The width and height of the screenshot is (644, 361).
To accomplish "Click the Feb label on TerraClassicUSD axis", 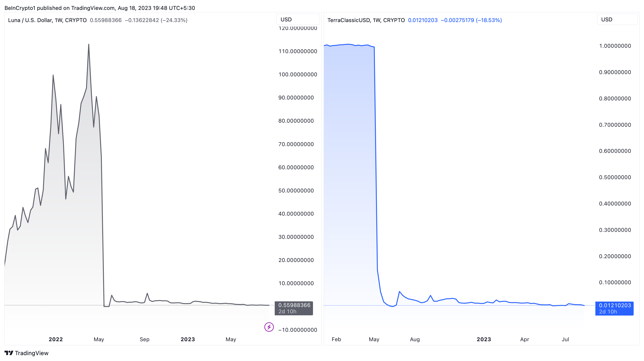I will [336, 339].
